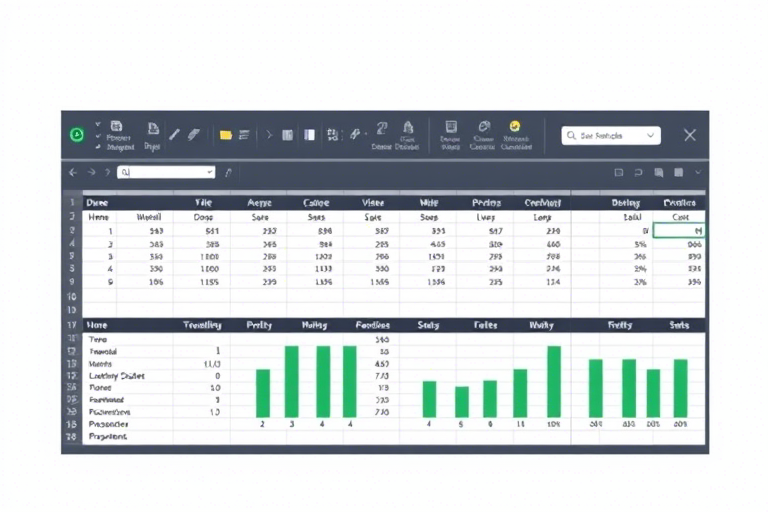
Task: Click the framed sheet icon after the separator
Action: (x=451, y=127)
